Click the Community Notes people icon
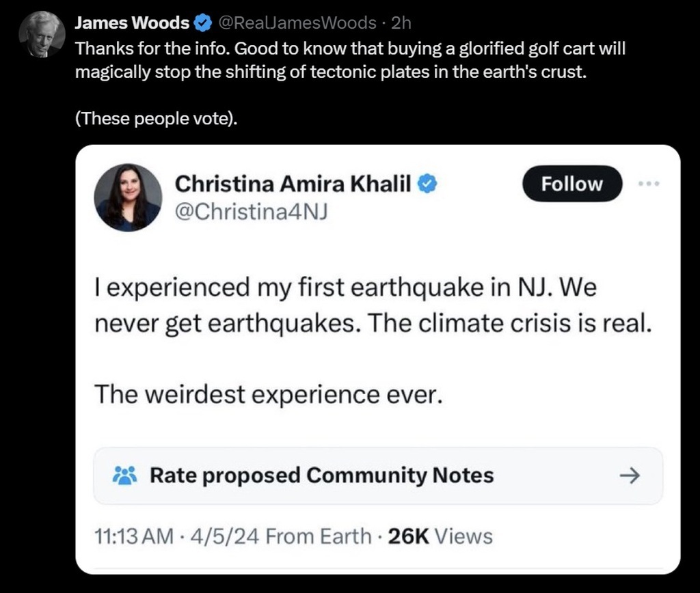Image resolution: width=700 pixels, height=593 pixels. [x=124, y=475]
